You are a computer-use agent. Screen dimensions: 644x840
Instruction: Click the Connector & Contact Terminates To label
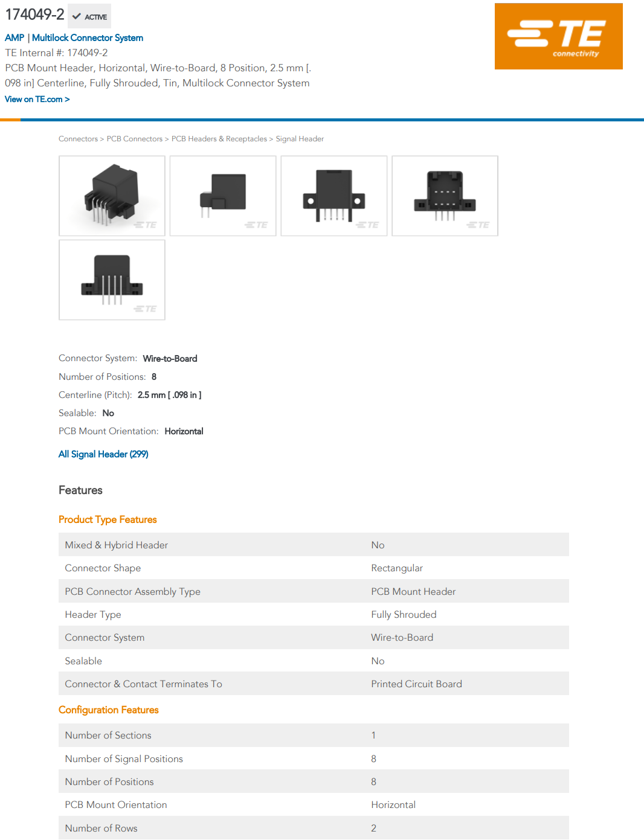pyautogui.click(x=144, y=684)
